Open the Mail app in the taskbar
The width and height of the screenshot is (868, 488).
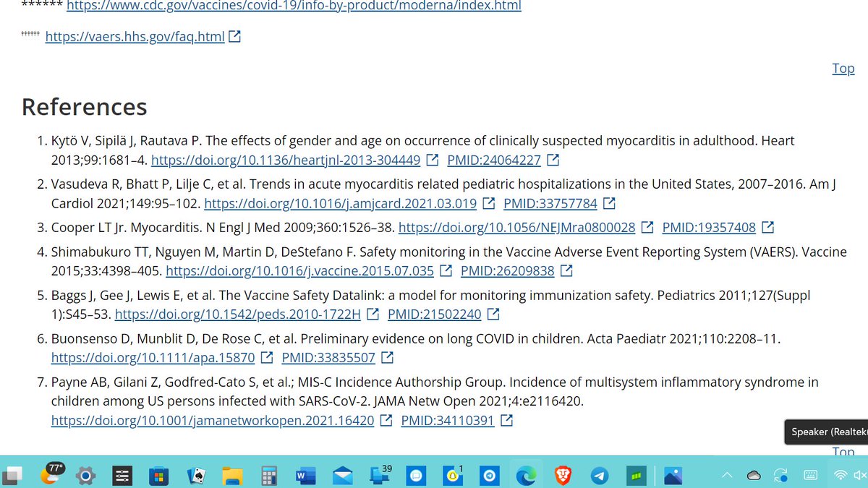pos(342,476)
